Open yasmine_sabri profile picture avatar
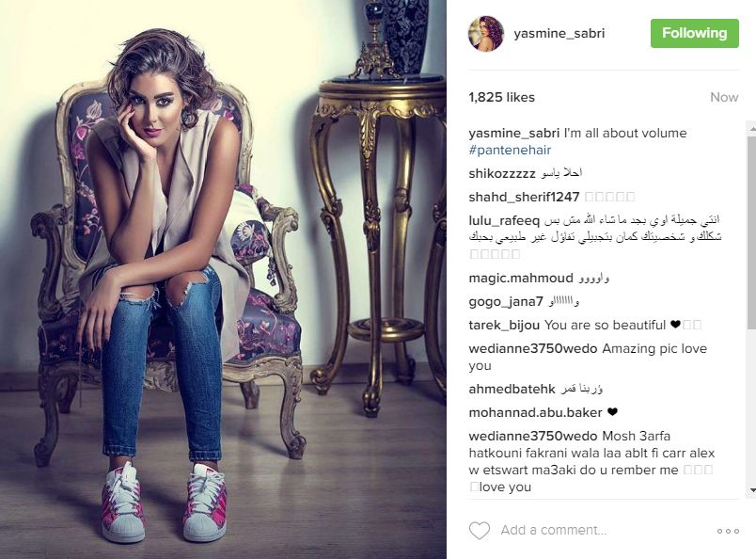The image size is (756, 559). [x=486, y=33]
